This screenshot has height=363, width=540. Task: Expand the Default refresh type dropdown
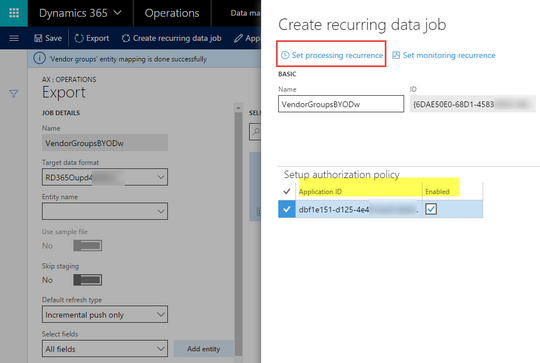coord(105,314)
